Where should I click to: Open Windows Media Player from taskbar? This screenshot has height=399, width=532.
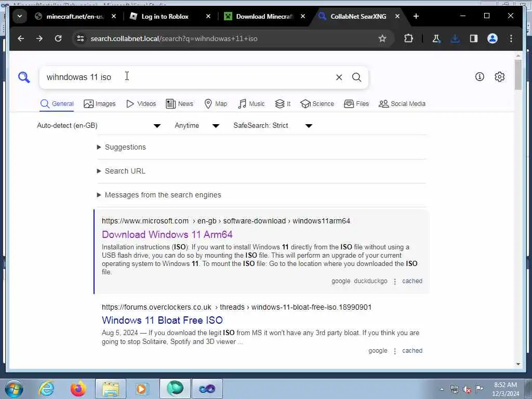142,389
